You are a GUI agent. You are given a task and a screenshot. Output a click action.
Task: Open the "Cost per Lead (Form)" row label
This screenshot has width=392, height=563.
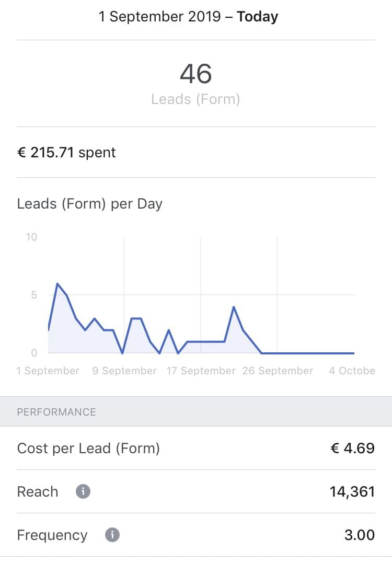88,449
